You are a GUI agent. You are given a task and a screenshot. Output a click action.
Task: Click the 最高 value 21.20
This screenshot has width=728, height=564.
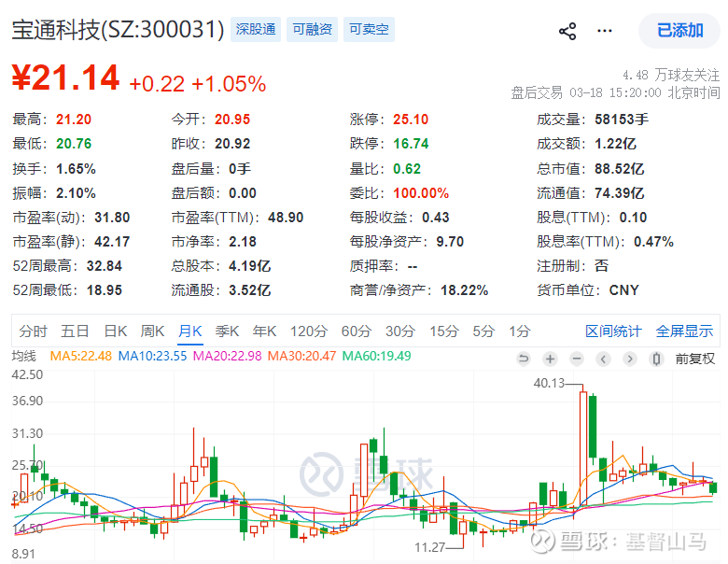tap(74, 120)
